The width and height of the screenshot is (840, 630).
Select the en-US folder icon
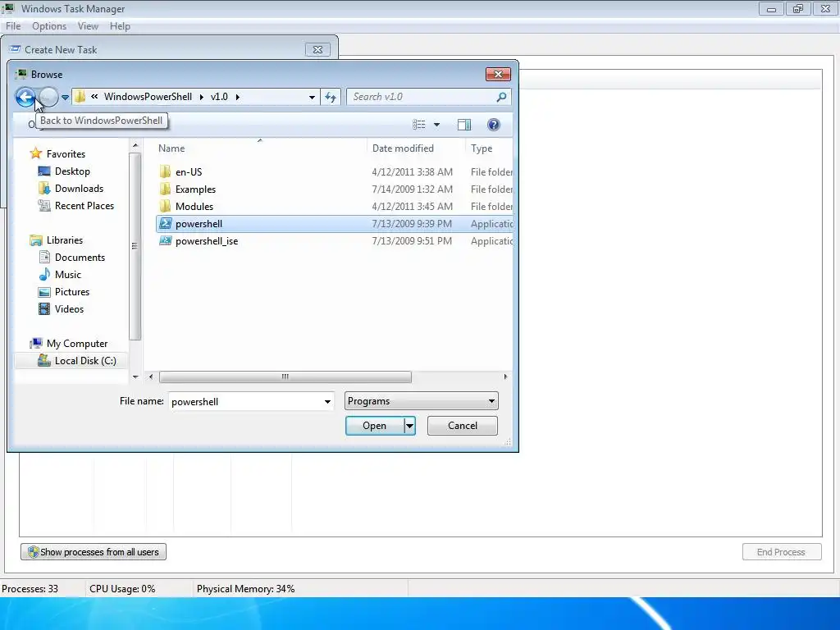[x=166, y=172]
